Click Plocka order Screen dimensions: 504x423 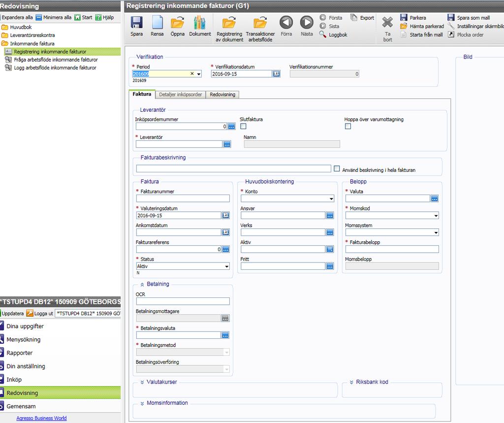point(466,34)
